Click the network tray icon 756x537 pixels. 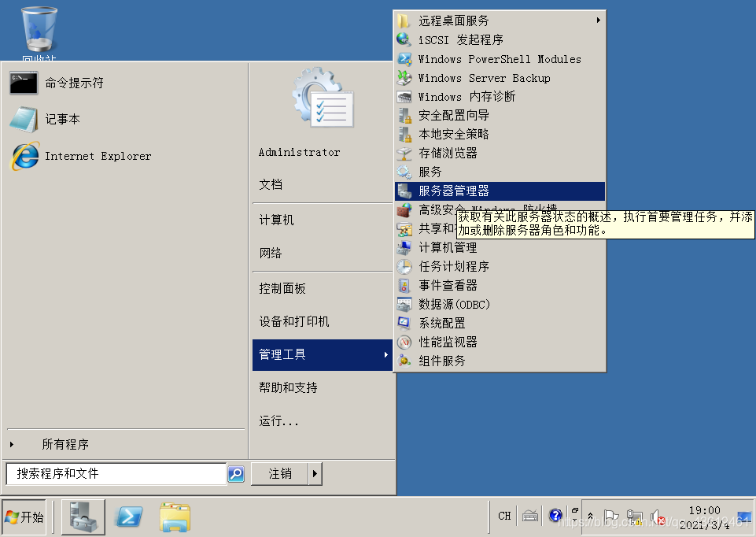coord(635,517)
